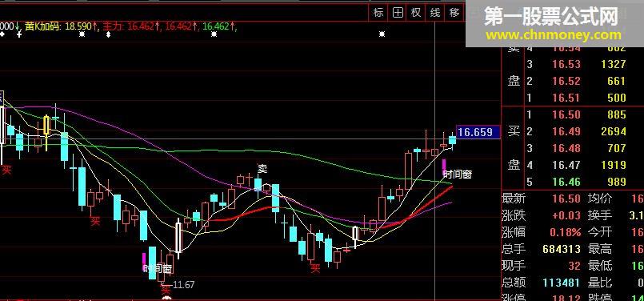Click the cross marker near top-left edge
644x301 pixels.
(19, 34)
